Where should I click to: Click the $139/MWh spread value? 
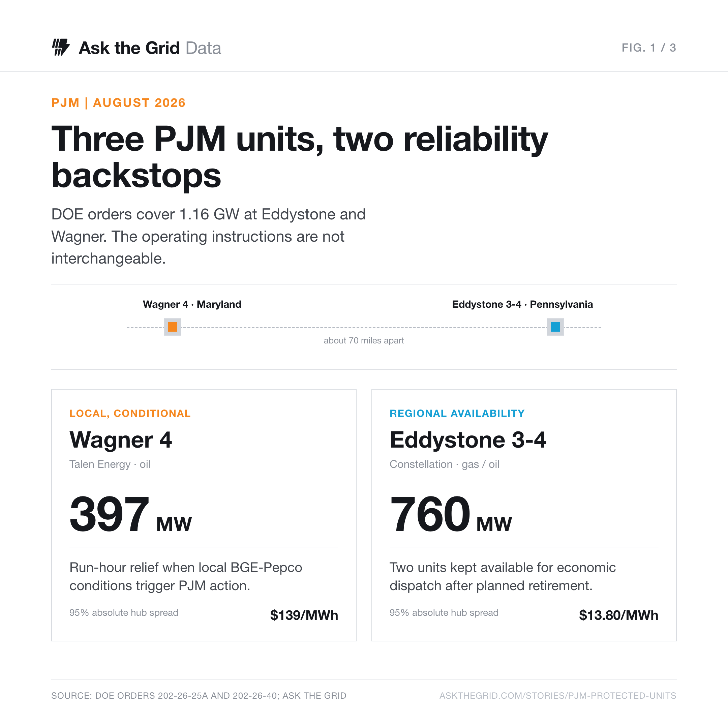click(304, 615)
